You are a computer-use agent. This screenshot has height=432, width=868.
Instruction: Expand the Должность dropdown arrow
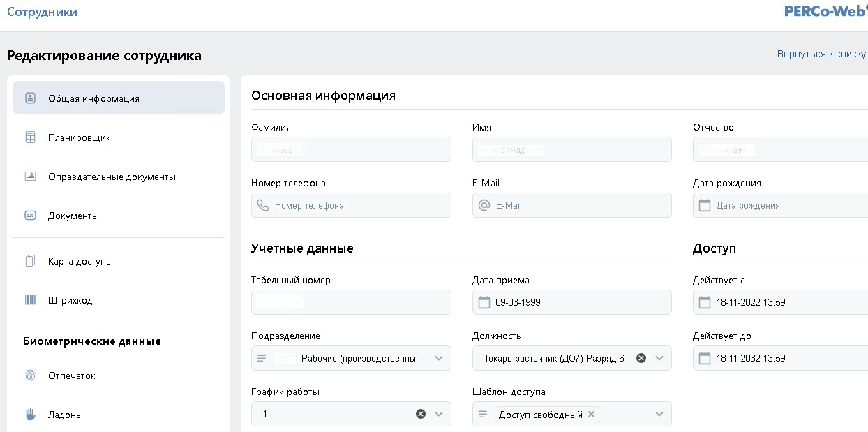pyautogui.click(x=659, y=358)
